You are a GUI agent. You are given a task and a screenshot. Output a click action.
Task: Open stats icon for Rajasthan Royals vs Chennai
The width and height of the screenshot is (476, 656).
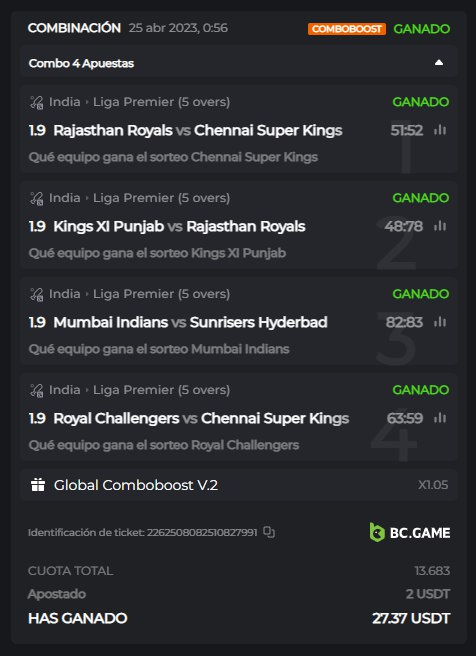tap(440, 130)
